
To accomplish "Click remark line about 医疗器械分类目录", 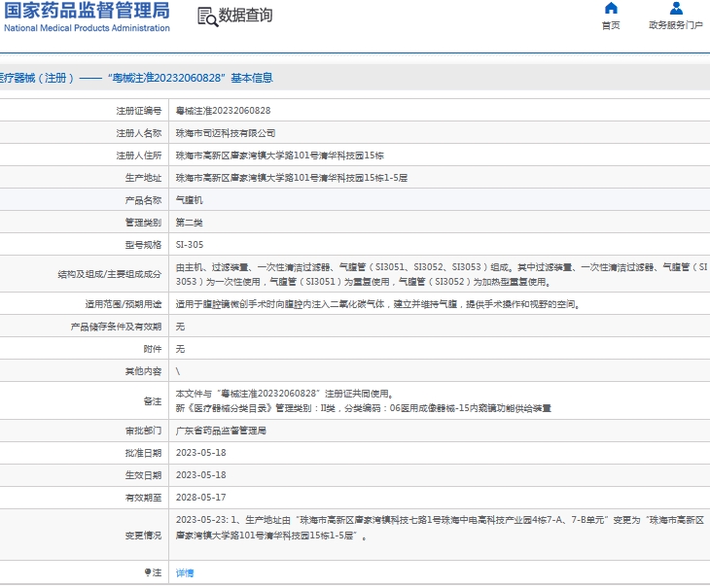I will click(x=364, y=408).
